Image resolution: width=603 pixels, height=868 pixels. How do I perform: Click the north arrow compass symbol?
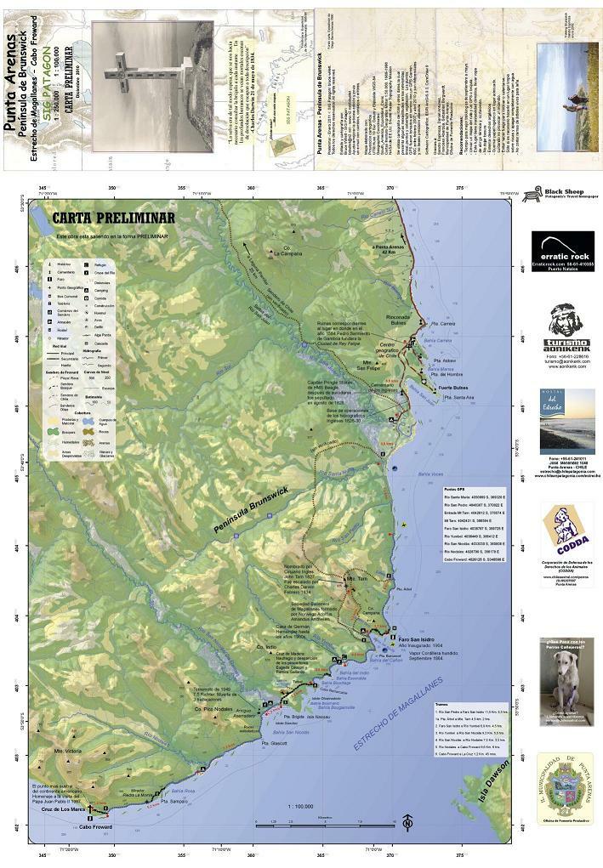407,823
